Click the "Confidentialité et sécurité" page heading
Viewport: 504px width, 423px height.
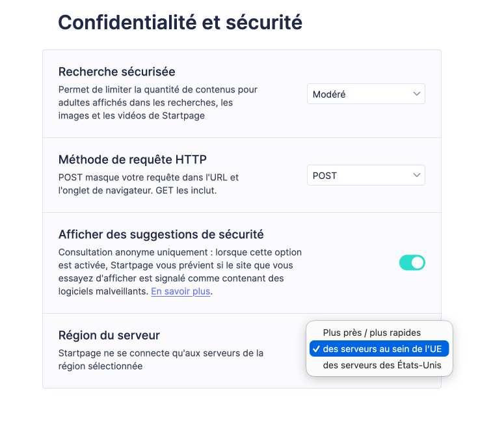point(180,22)
